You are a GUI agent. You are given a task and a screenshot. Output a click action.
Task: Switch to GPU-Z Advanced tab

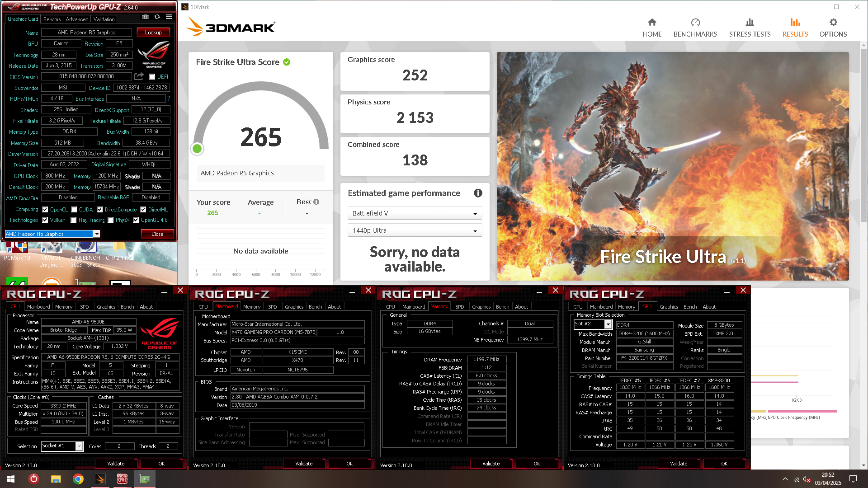77,19
